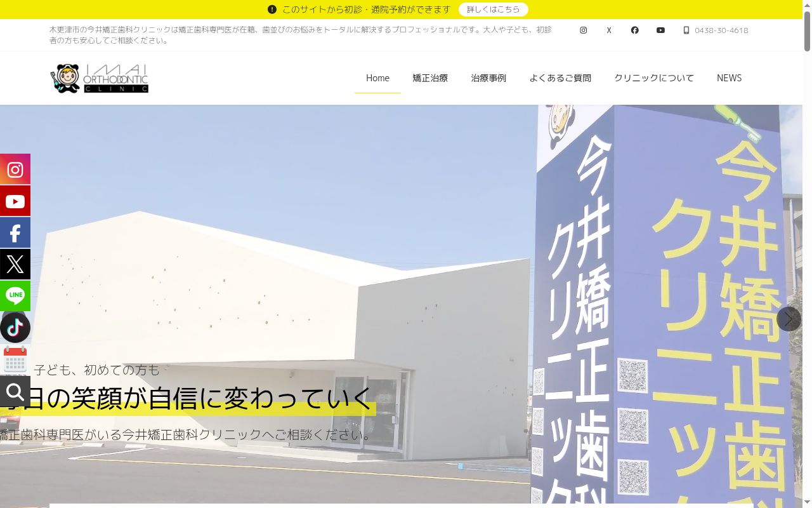Viewport: 812px width, 508px height.
Task: Open the 矯正治療 menu
Action: tap(430, 78)
